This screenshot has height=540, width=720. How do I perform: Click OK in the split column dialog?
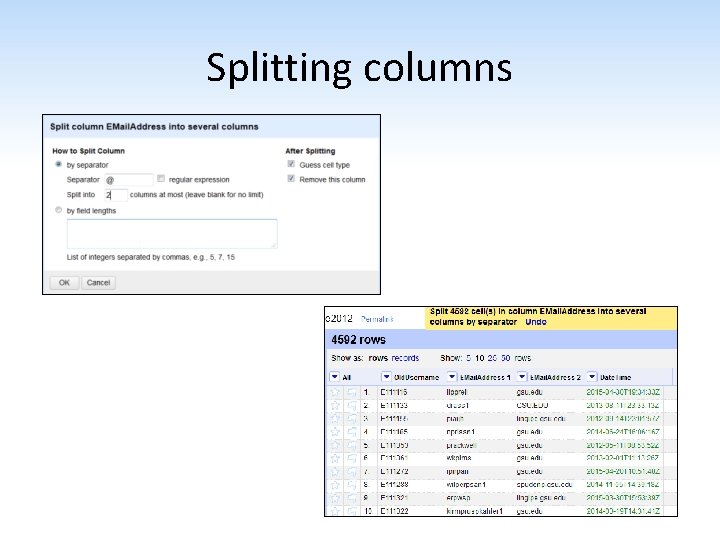click(64, 282)
